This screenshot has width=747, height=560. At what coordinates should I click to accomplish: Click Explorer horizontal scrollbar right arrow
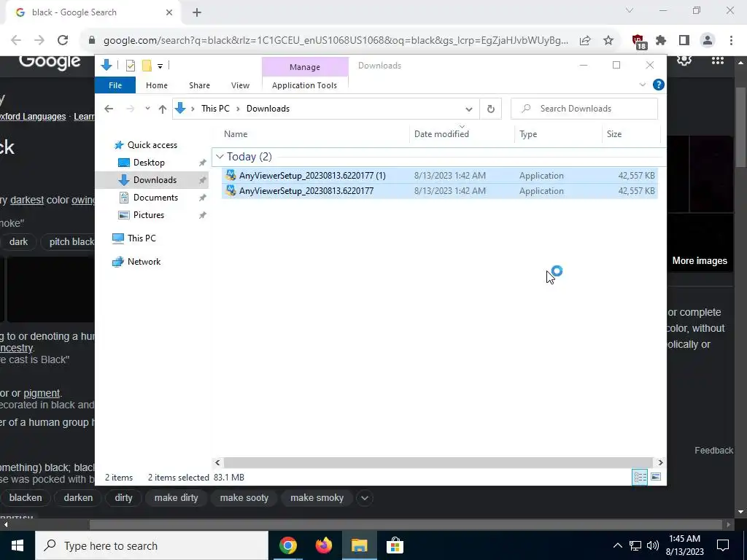(660, 462)
